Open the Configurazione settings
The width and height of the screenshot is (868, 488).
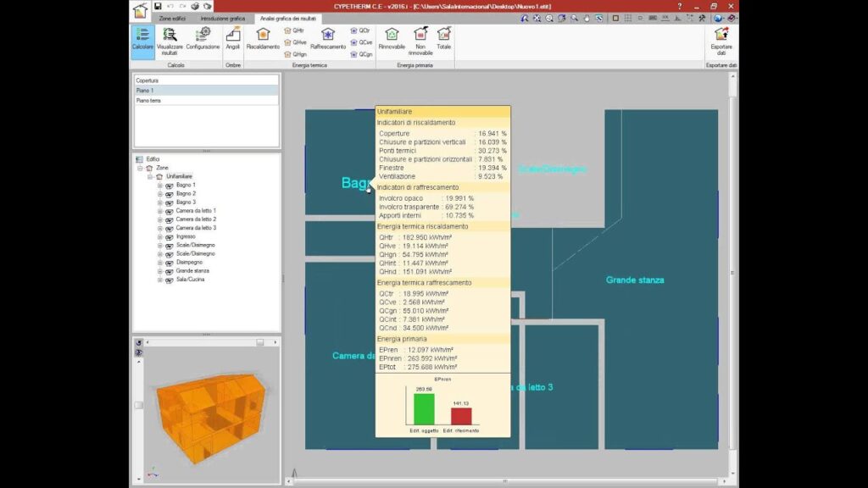(x=203, y=40)
